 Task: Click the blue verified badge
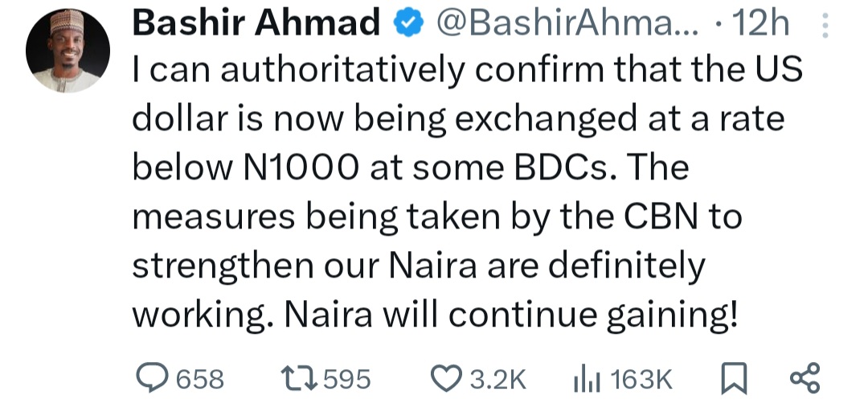coord(407,25)
